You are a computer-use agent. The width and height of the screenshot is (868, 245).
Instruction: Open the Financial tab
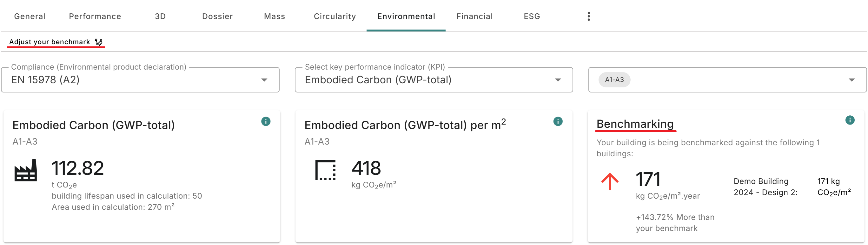[x=474, y=16]
